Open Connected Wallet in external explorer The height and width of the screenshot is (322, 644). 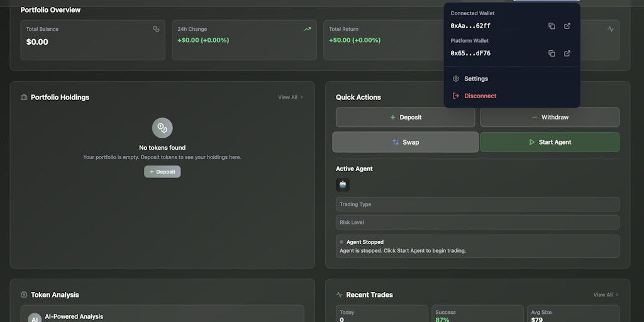567,26
